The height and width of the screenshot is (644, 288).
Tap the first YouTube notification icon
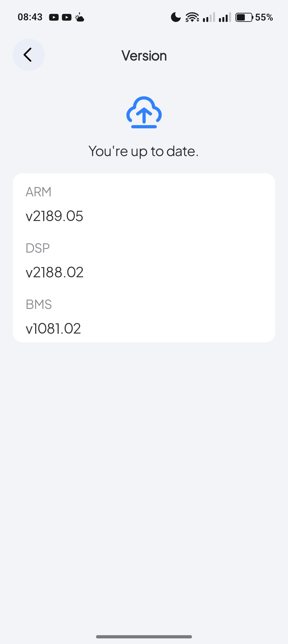(x=54, y=18)
